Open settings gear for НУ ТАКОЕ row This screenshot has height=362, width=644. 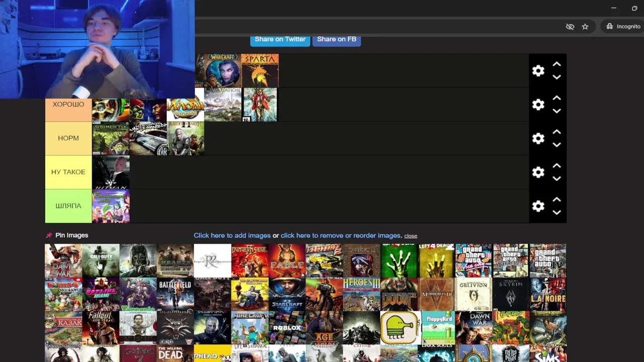[538, 172]
